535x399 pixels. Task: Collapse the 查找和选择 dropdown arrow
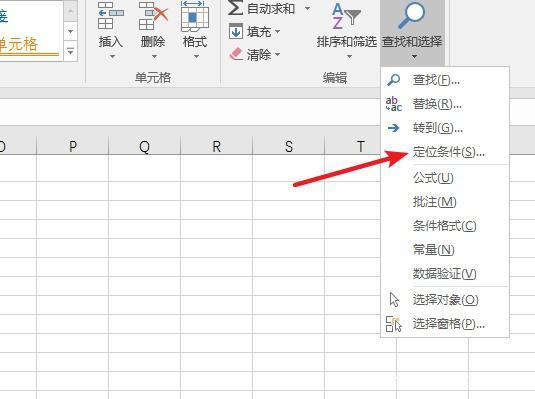click(414, 56)
